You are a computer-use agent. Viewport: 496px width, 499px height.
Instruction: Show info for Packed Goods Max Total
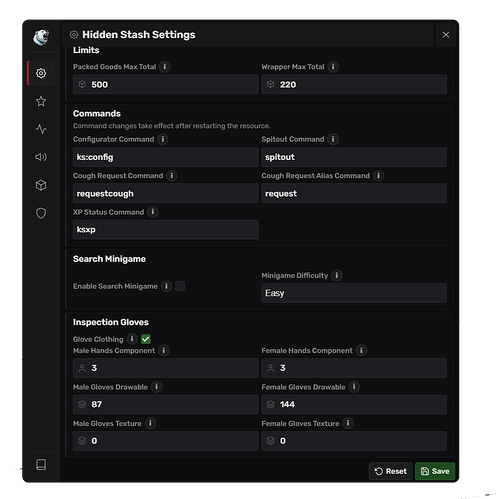[165, 67]
